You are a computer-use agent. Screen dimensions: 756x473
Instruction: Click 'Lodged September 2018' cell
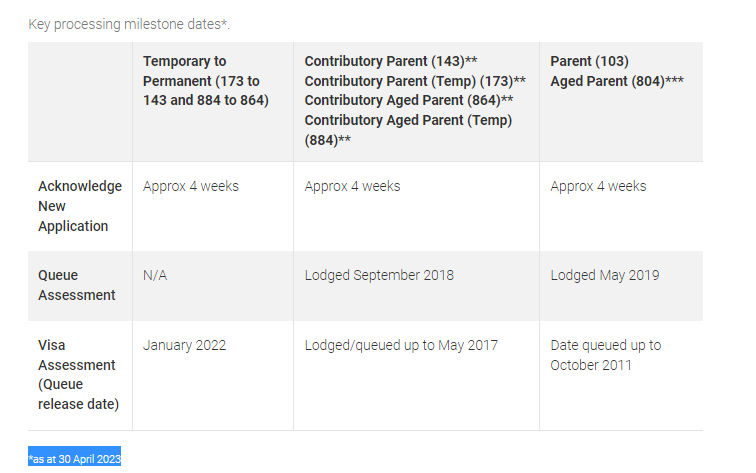379,275
